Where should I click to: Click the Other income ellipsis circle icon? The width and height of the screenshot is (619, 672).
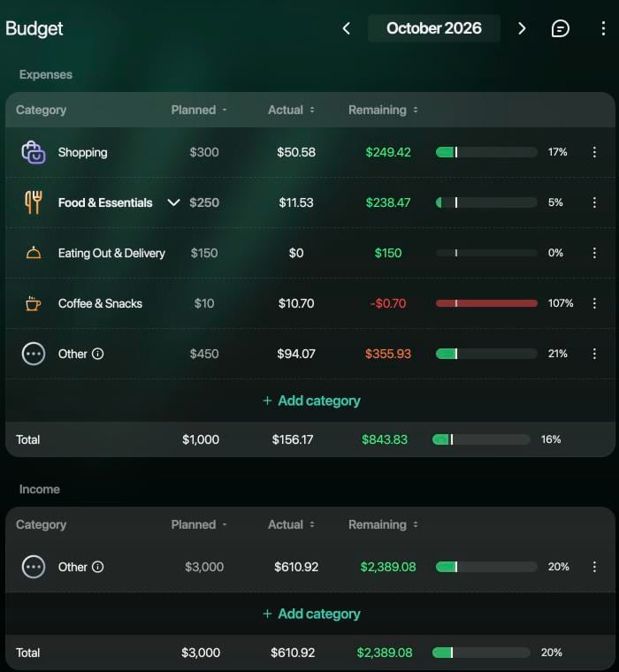34,567
